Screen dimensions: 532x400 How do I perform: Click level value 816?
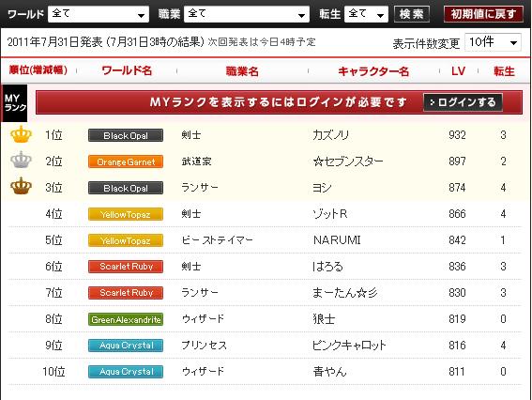[457, 345]
